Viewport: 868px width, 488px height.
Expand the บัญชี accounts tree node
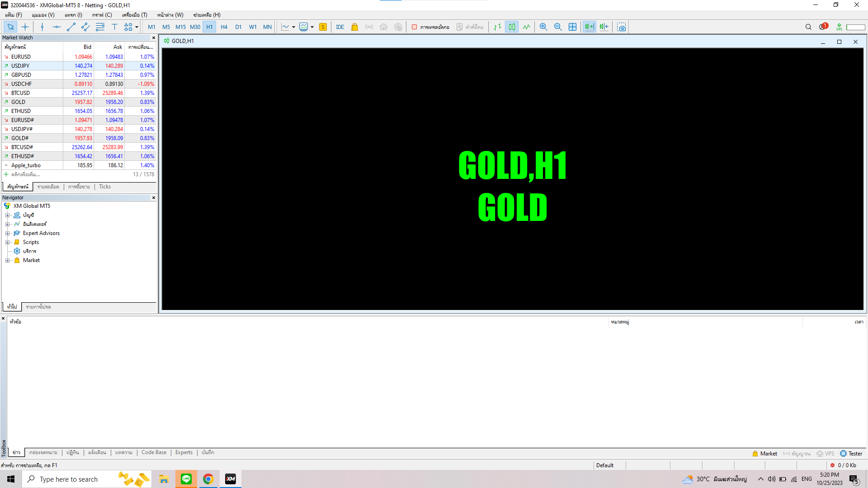tap(7, 215)
